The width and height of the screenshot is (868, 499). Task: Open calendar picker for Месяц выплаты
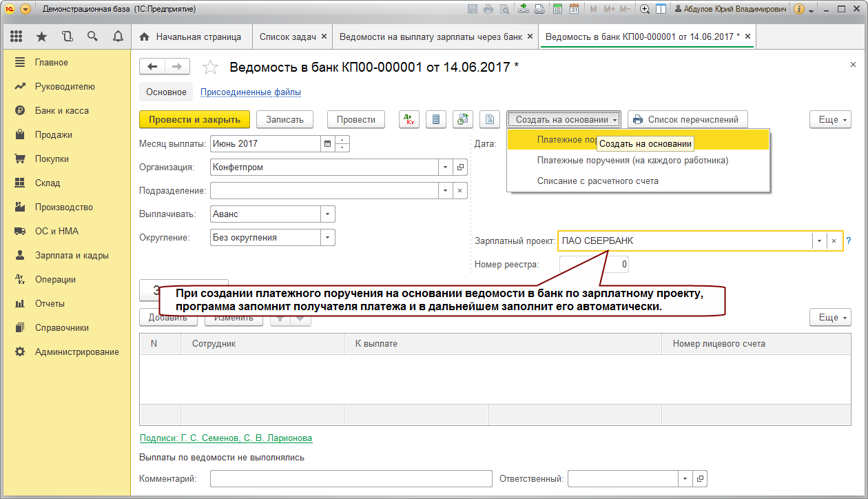(328, 144)
